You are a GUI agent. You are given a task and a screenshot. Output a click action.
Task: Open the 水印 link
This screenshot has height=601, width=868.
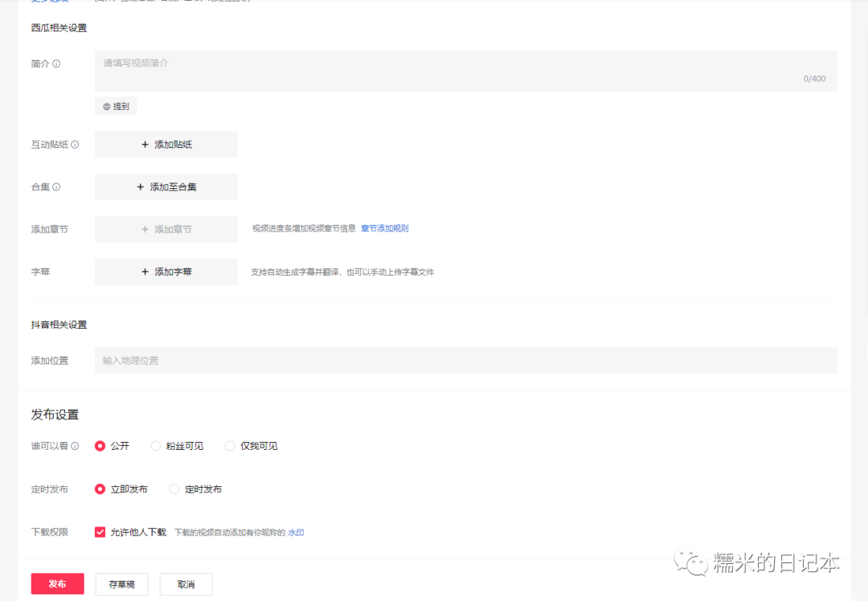click(x=296, y=532)
